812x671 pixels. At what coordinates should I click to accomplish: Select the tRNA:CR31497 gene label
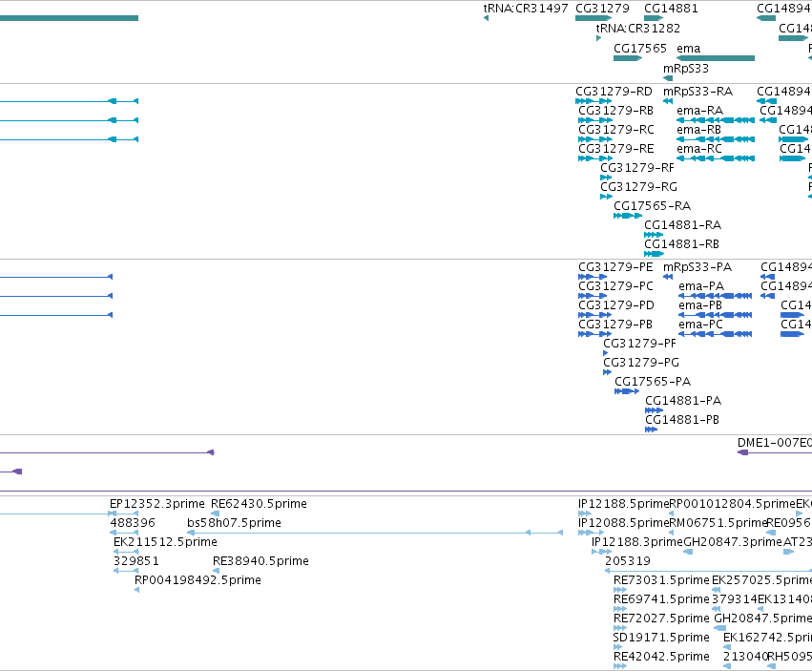[526, 9]
